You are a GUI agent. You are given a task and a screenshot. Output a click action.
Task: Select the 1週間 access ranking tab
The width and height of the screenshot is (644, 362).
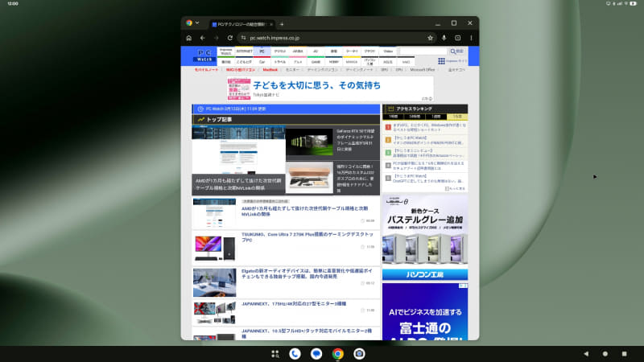coord(436,117)
